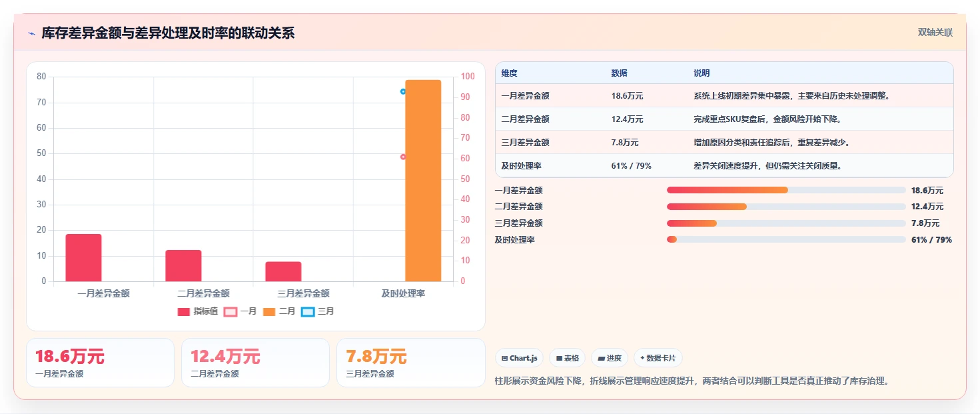Click the 双轴关联 label in the header
The width and height of the screenshot is (980, 414).
click(935, 32)
